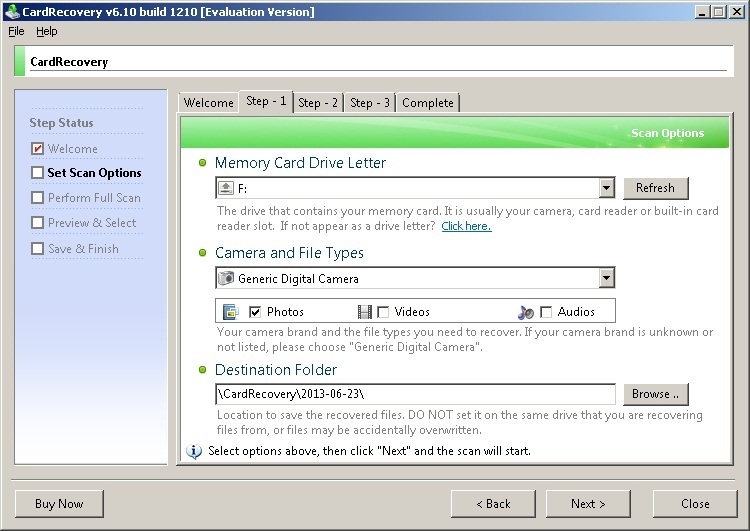The width and height of the screenshot is (750, 531).
Task: Click the 'Preview & Select' step label
Action: [x=92, y=223]
